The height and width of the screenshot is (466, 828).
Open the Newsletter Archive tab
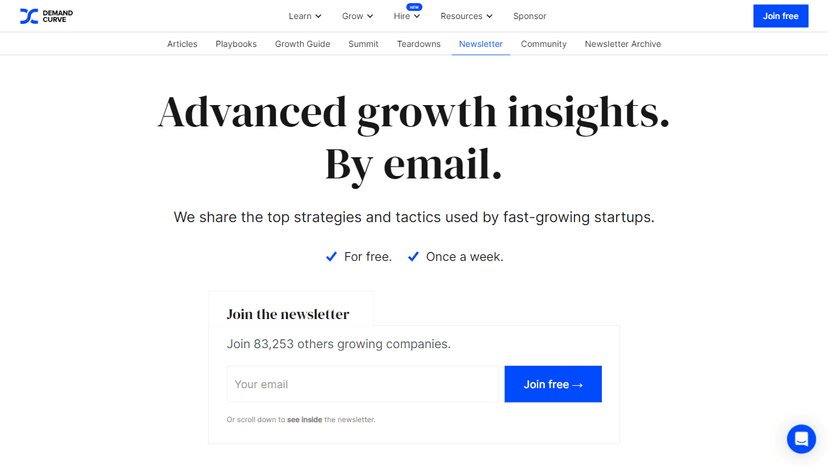point(622,44)
